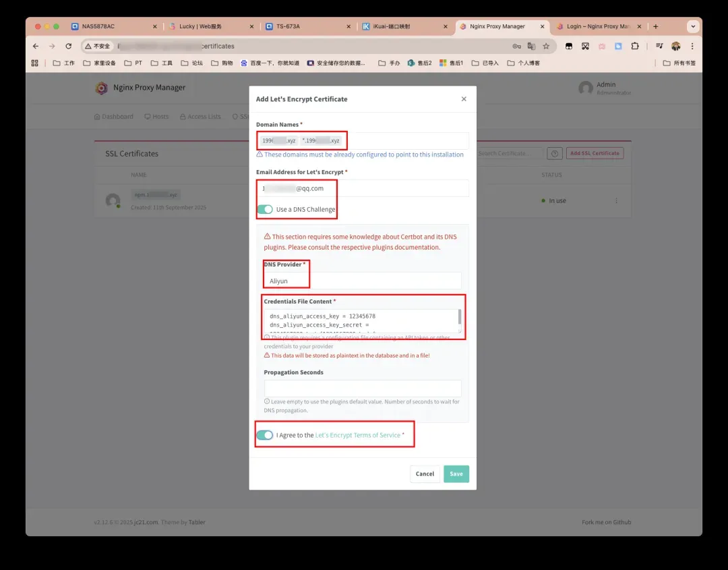Click the Admin user avatar
The height and width of the screenshot is (570, 728).
click(x=586, y=88)
